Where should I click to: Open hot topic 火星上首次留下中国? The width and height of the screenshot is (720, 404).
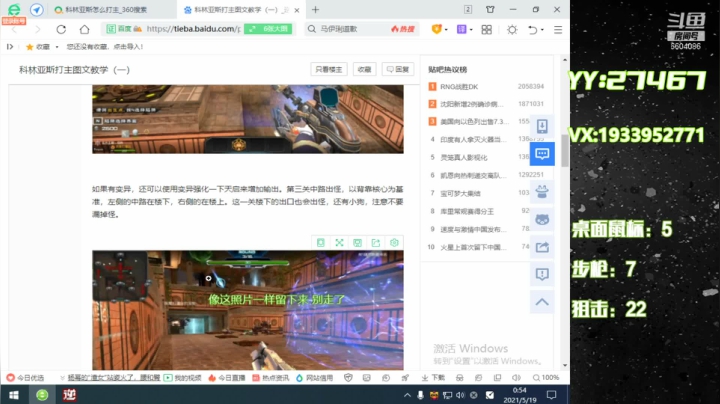473,247
